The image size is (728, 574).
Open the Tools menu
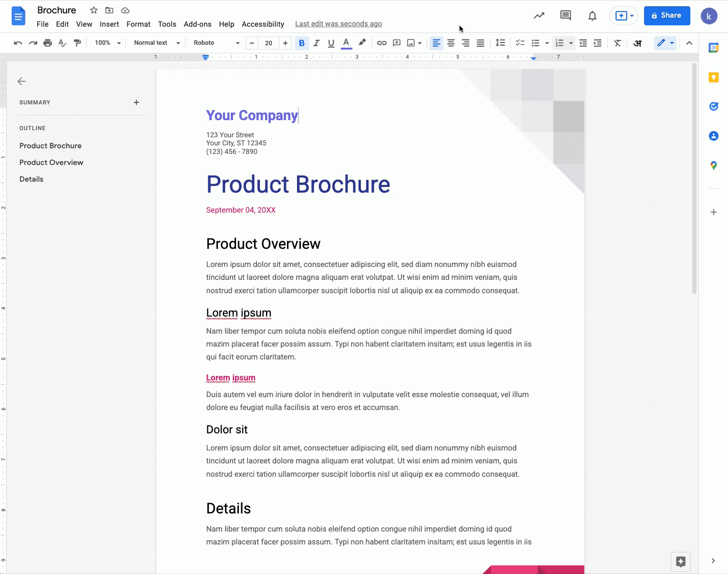point(167,24)
